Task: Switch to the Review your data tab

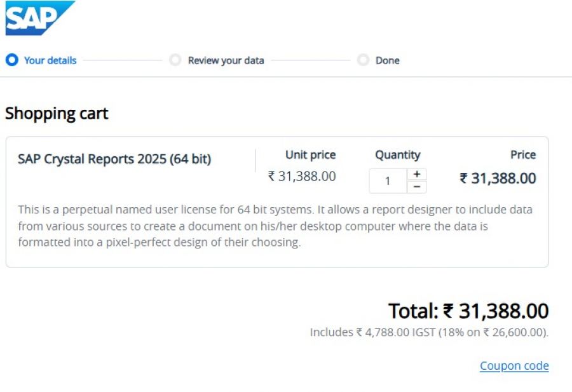Action: pyautogui.click(x=226, y=60)
